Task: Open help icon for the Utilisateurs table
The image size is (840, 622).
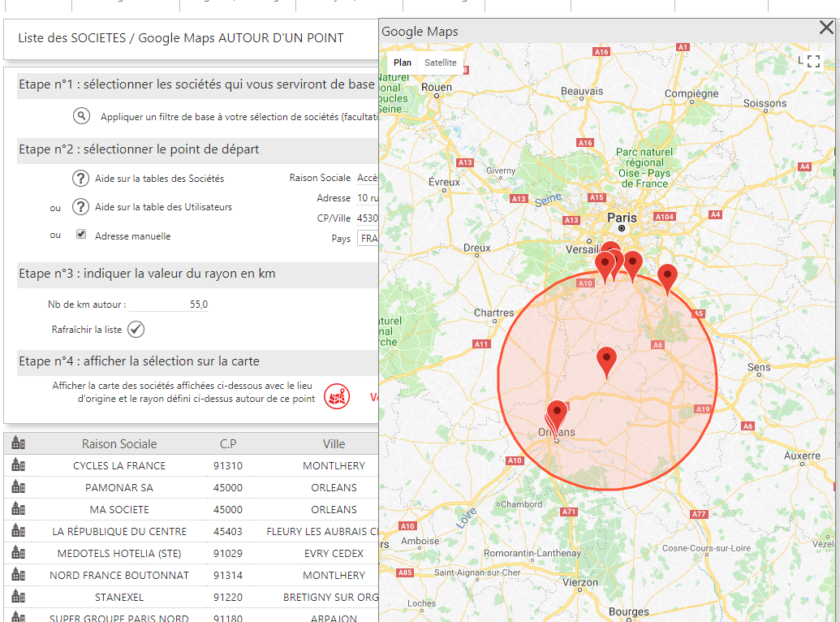Action: pos(80,206)
